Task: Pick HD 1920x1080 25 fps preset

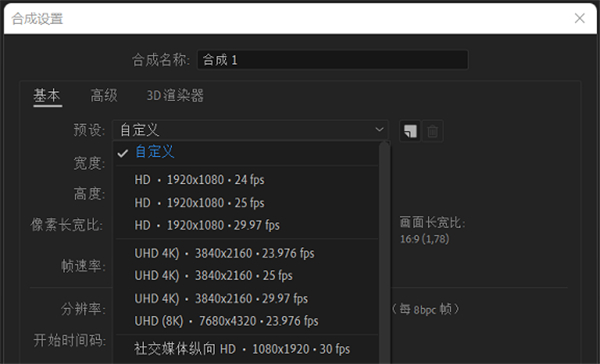Action: point(247,202)
